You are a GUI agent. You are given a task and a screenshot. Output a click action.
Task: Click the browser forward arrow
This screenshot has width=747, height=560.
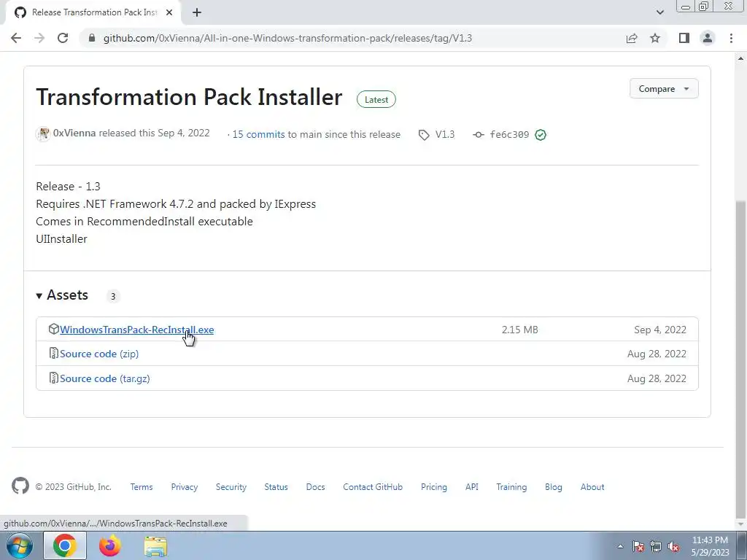(x=39, y=38)
